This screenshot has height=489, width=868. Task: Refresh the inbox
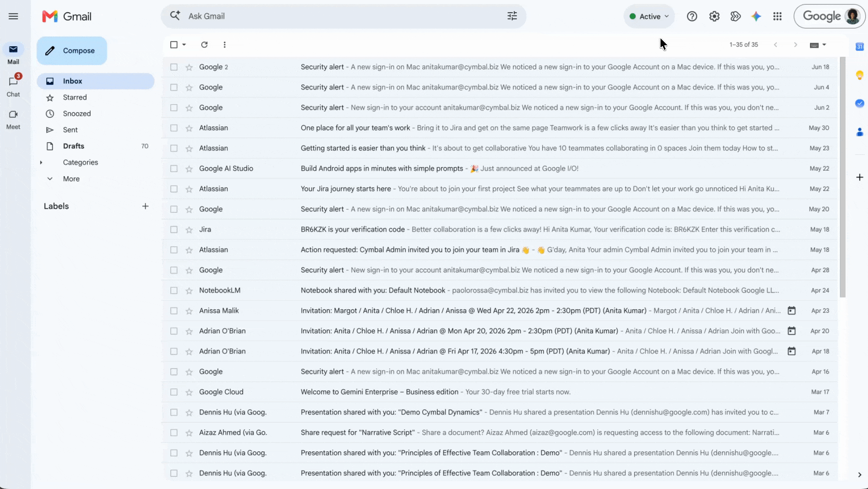(x=204, y=44)
